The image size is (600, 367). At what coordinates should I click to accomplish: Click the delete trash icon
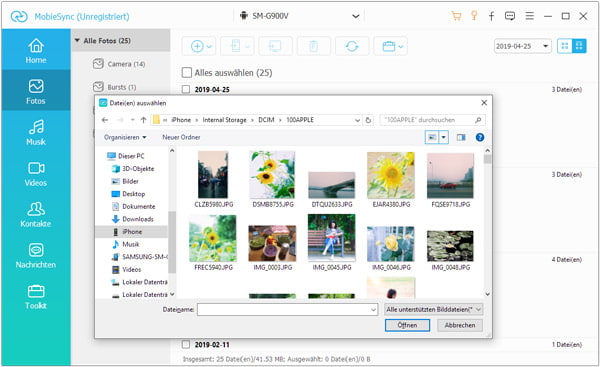click(x=313, y=46)
